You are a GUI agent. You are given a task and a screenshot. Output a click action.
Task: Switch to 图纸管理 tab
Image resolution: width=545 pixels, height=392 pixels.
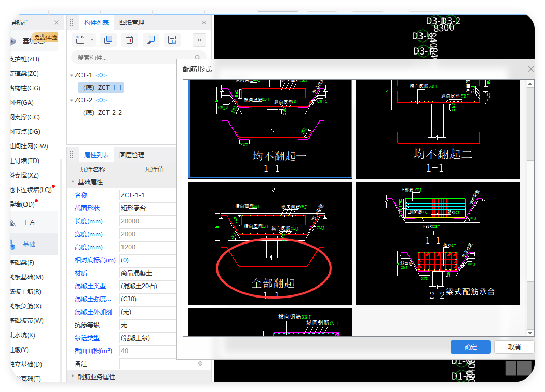coord(132,23)
